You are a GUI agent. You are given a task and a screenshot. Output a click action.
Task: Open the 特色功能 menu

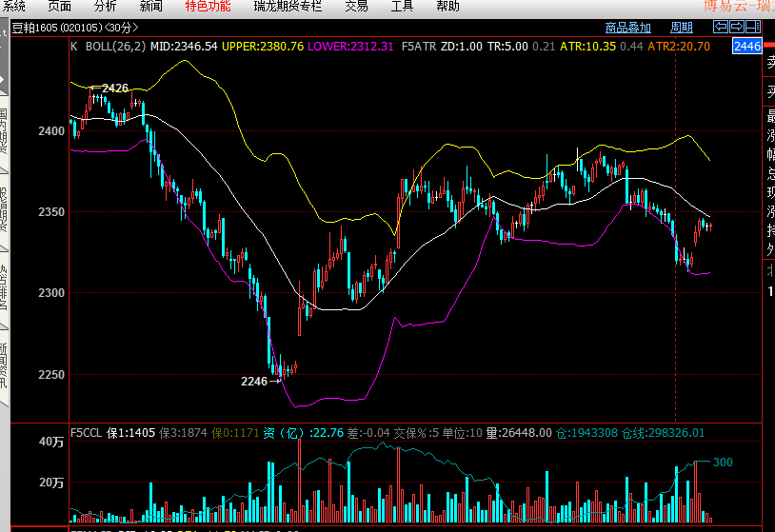(208, 6)
